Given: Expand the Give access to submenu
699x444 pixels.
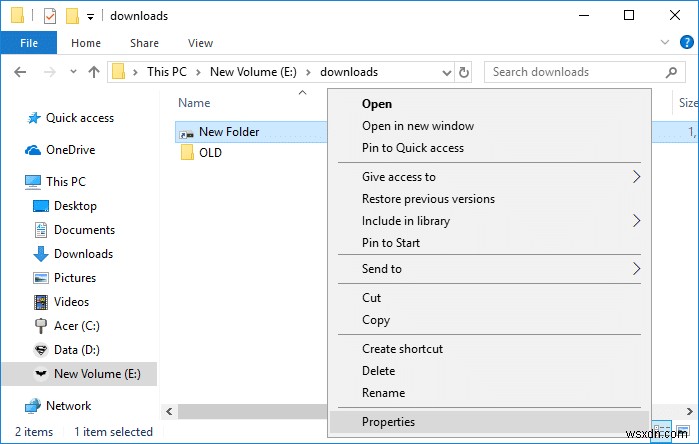Looking at the screenshot, I should point(489,177).
